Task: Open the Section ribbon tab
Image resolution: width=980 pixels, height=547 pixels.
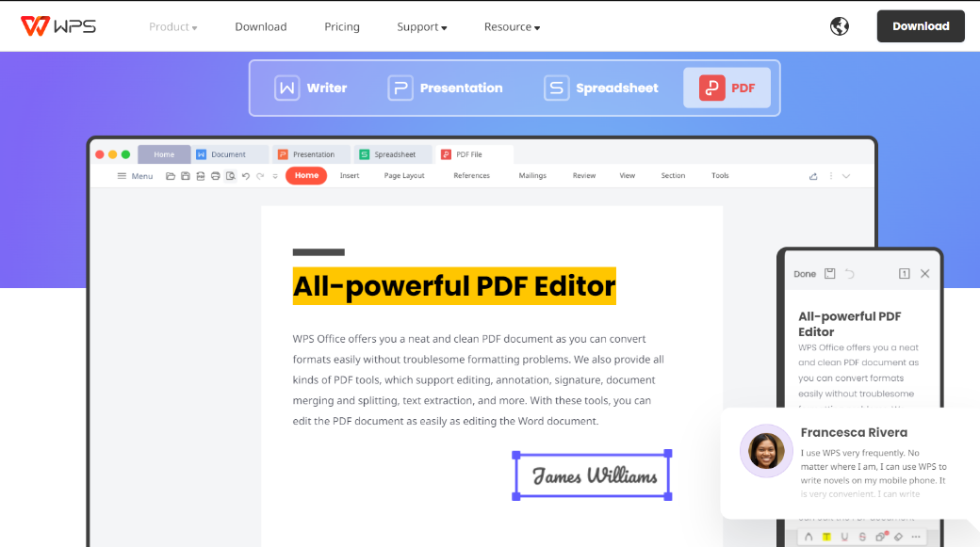Action: coord(673,175)
